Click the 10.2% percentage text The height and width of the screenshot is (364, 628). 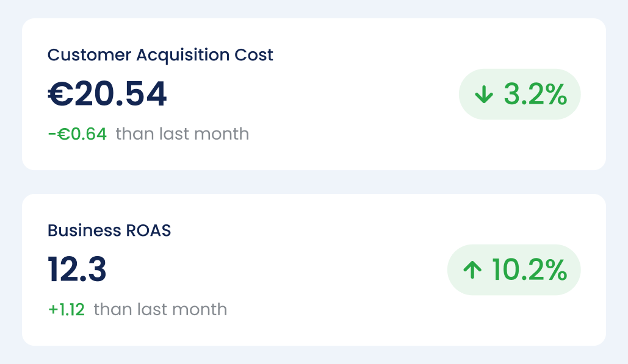coord(529,270)
